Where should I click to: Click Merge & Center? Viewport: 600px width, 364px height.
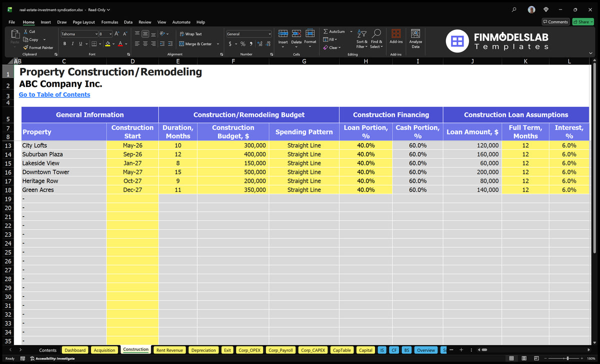[x=195, y=44]
